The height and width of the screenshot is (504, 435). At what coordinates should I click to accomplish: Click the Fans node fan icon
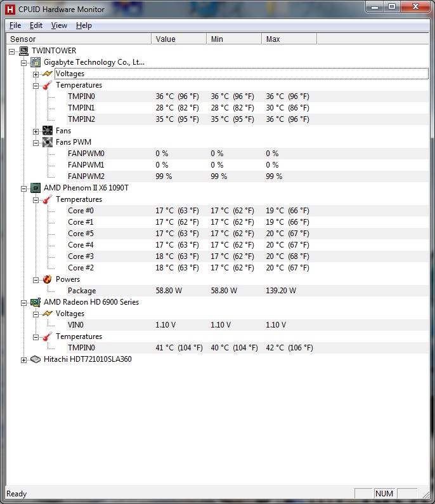click(48, 131)
